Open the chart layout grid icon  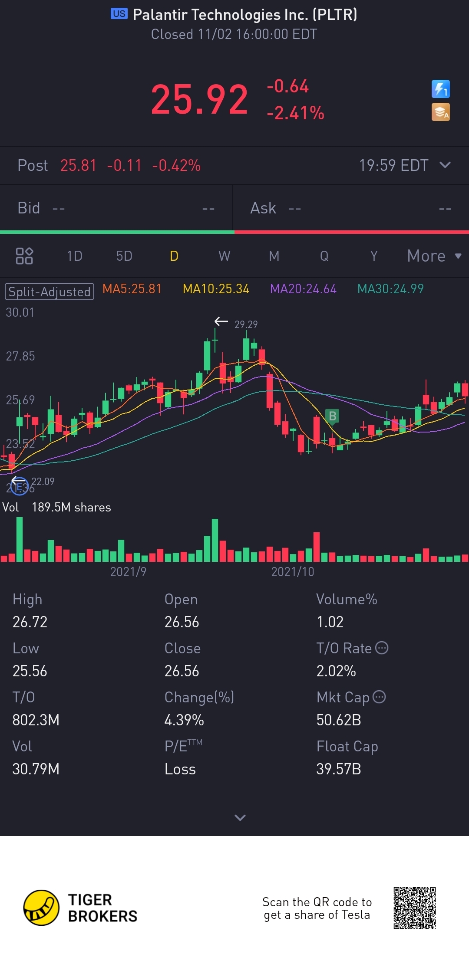click(24, 256)
